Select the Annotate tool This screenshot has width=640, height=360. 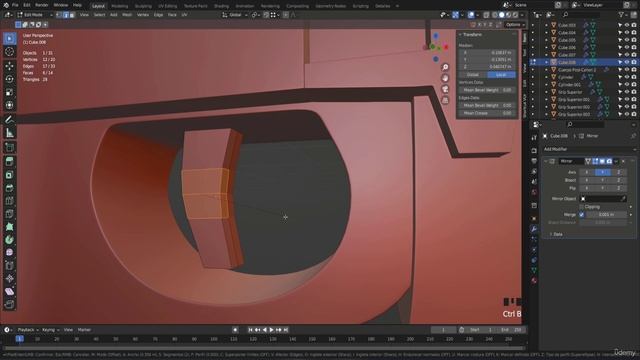point(9,120)
